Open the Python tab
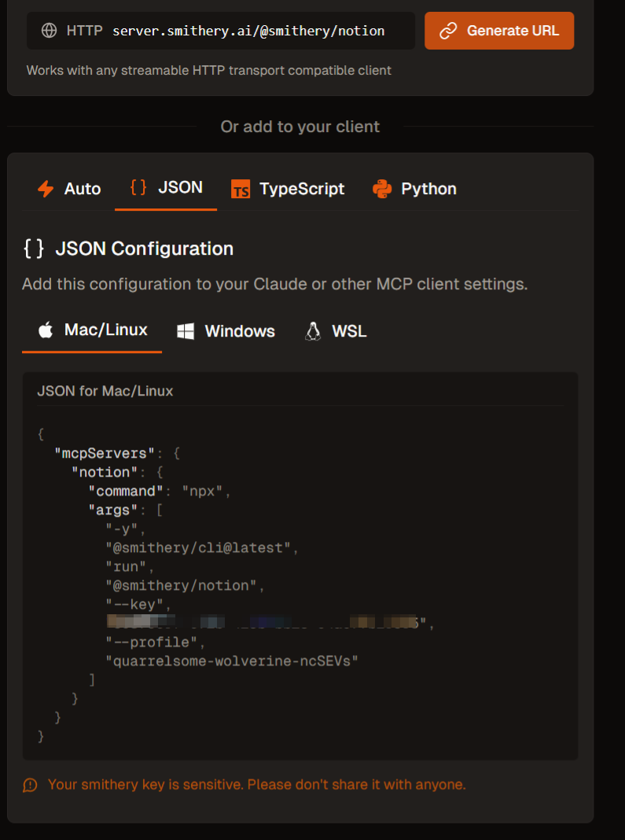The image size is (625, 840). (x=414, y=189)
